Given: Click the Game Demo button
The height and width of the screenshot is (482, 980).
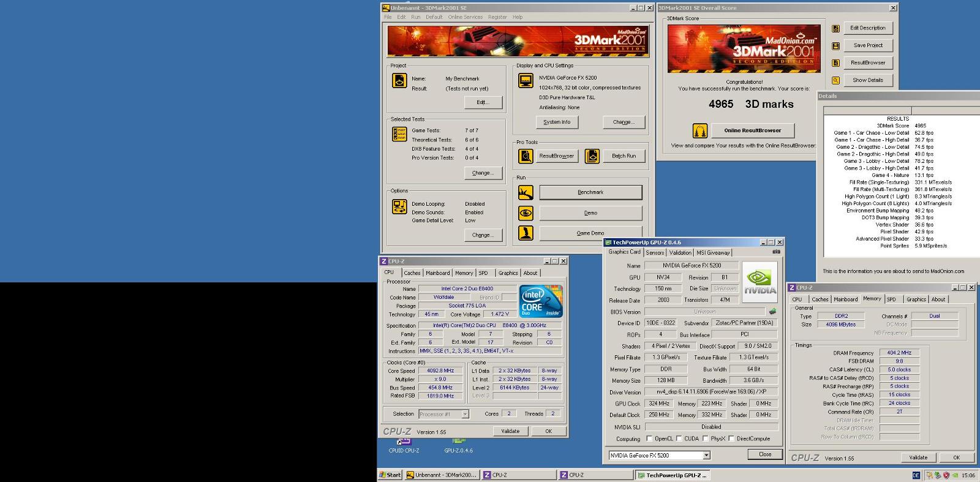Looking at the screenshot, I should 590,233.
